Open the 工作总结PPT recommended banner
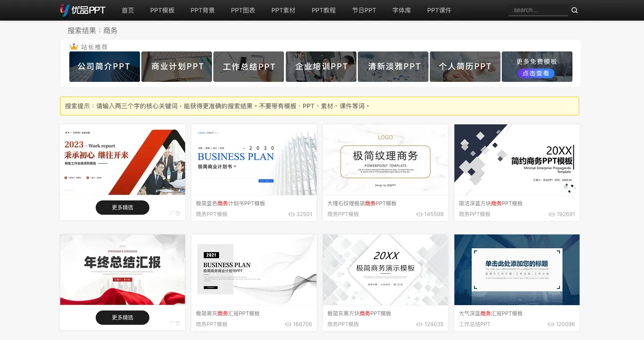Screen dimensions: 644x340 pyautogui.click(x=249, y=67)
